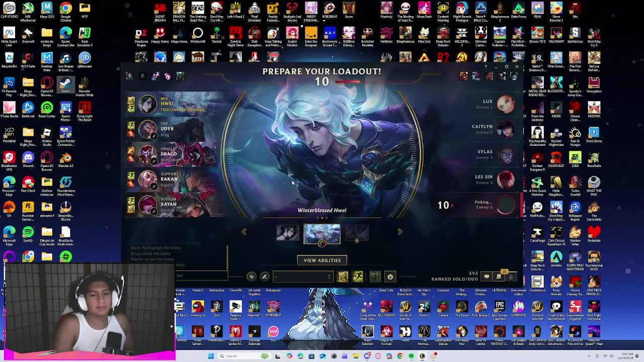
Task: Click Lux enemy champion portrait
Action: [x=506, y=104]
